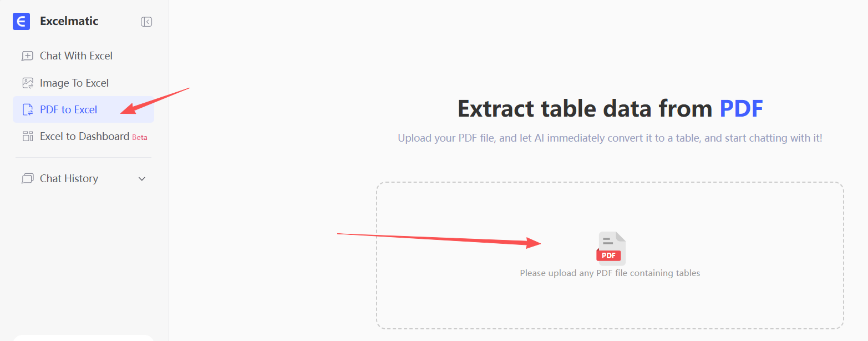Click the Chat History icon
Screen dimensions: 868x341
click(27, 179)
